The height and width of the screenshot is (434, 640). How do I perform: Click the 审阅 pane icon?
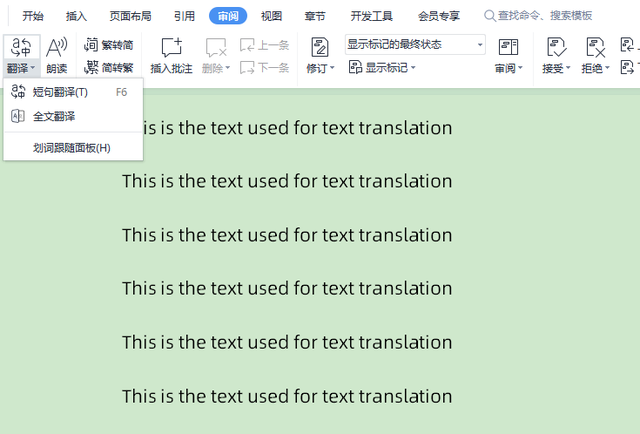[508, 48]
